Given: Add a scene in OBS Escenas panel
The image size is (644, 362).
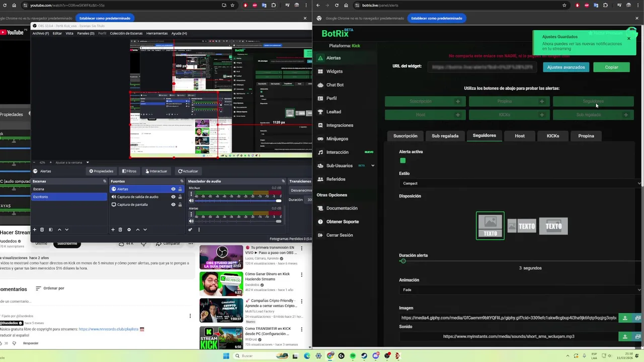Looking at the screenshot, I should click(x=35, y=230).
